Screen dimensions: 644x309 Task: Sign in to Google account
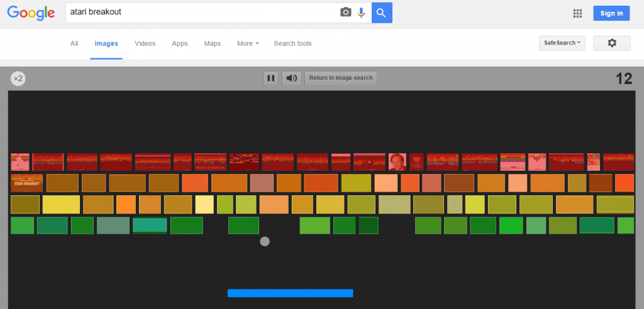[x=611, y=13]
